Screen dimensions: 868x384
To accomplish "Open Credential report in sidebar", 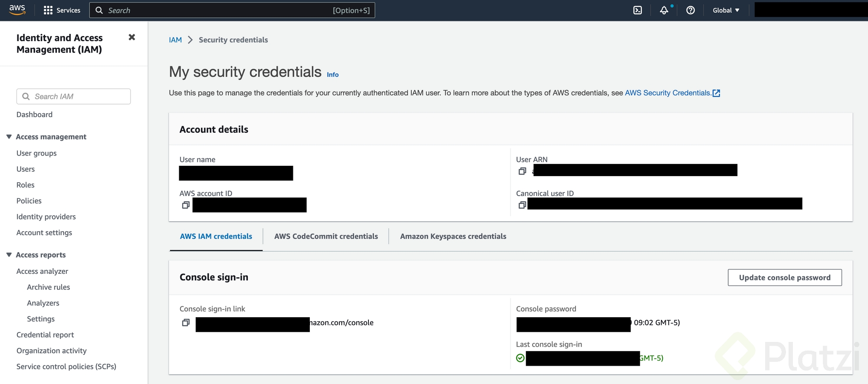I will [x=45, y=335].
